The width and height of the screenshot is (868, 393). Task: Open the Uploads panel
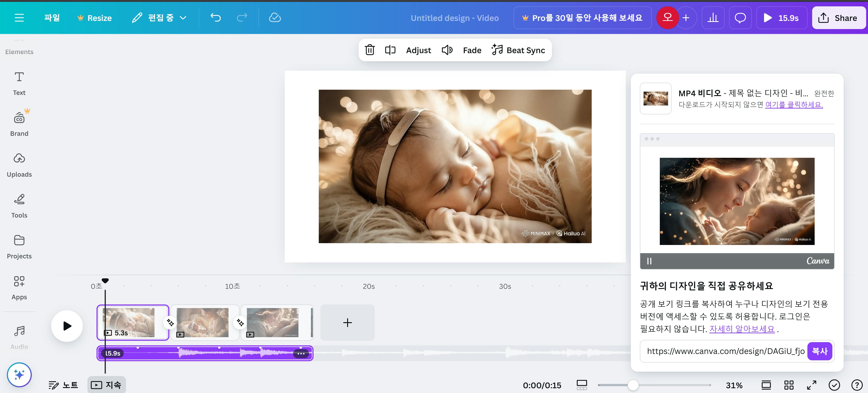tap(19, 164)
